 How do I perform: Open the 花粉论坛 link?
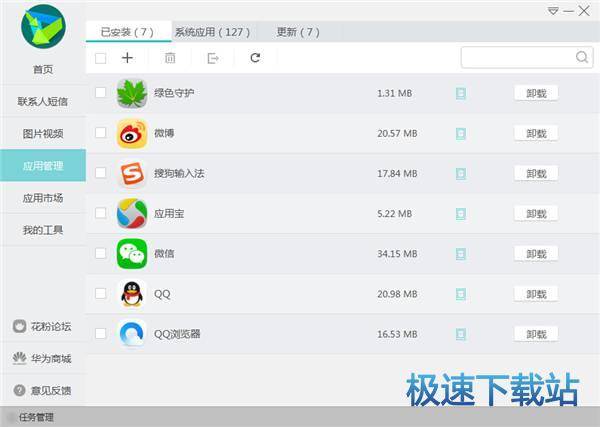pos(51,326)
